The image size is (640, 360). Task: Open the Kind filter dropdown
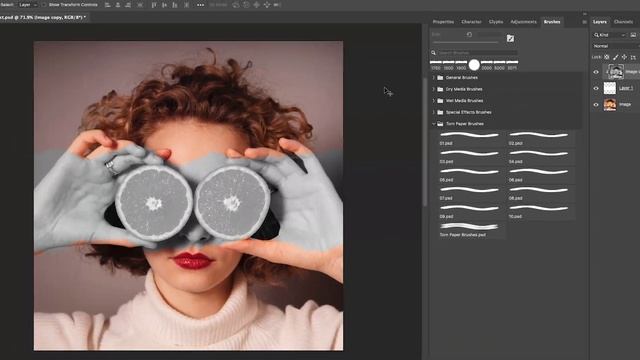click(610, 35)
